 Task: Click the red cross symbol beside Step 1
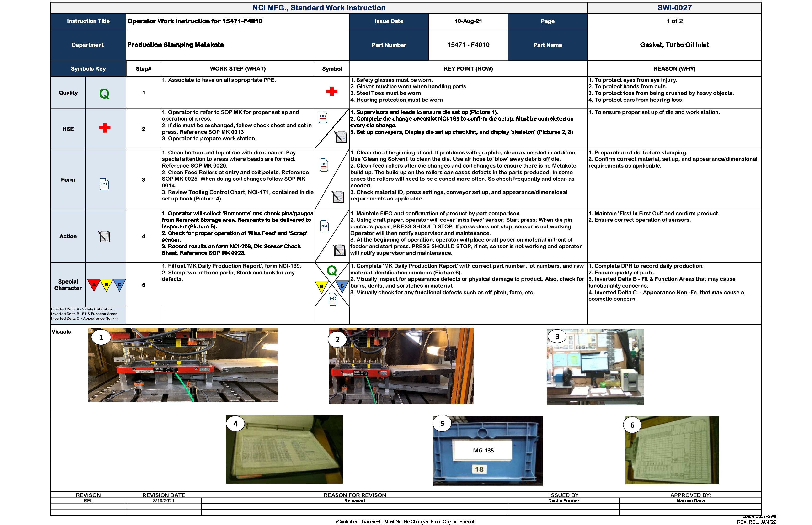pos(332,91)
